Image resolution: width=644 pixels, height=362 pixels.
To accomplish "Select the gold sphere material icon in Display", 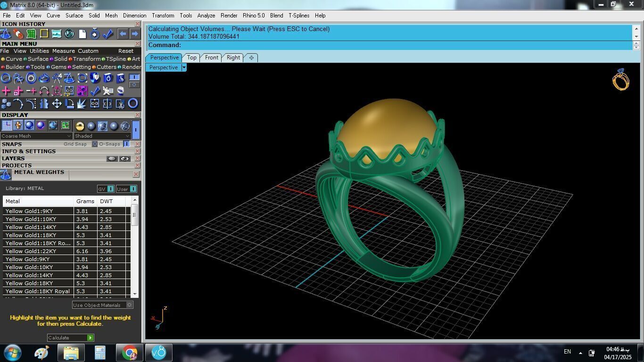I will pyautogui.click(x=79, y=126).
